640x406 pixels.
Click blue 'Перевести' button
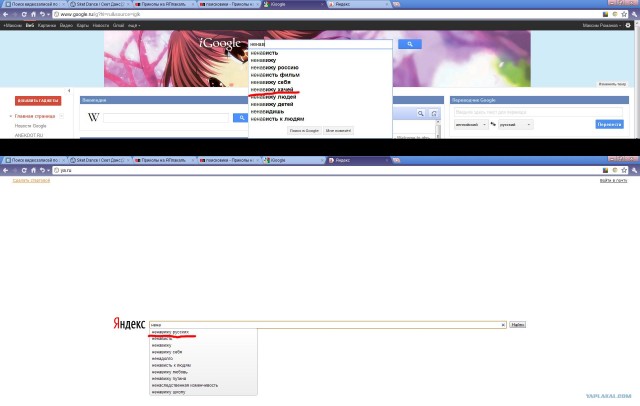coord(609,124)
